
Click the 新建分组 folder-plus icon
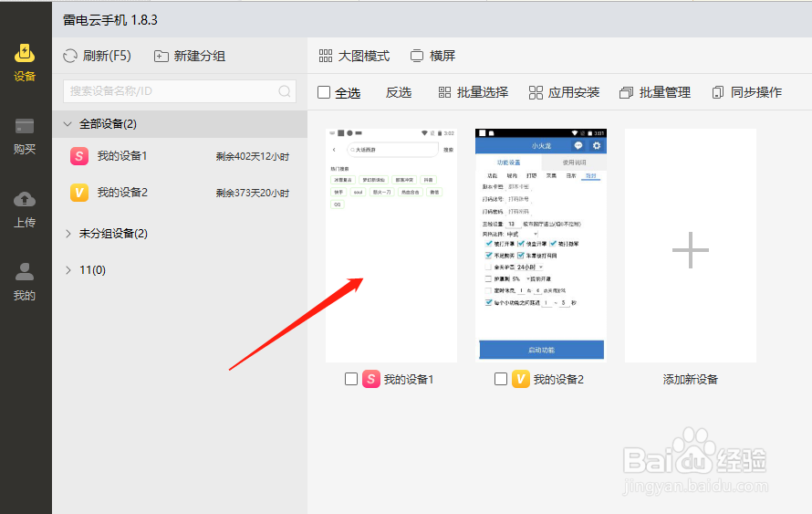(x=161, y=56)
